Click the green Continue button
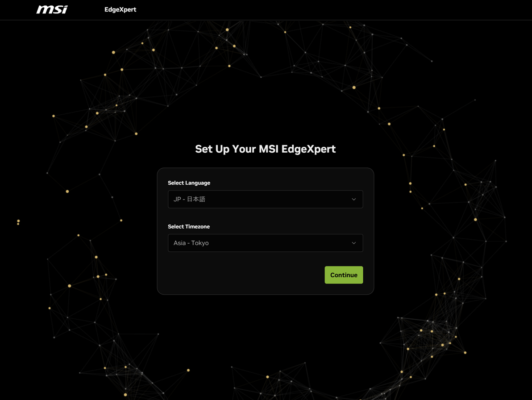Screen dimensions: 532x400 pyautogui.click(x=344, y=275)
